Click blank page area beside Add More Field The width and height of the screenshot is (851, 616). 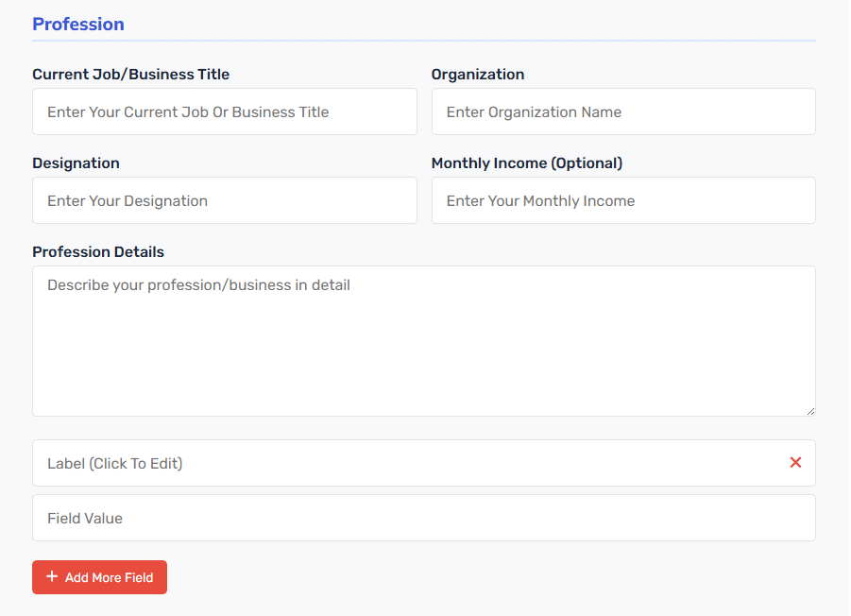(x=488, y=577)
